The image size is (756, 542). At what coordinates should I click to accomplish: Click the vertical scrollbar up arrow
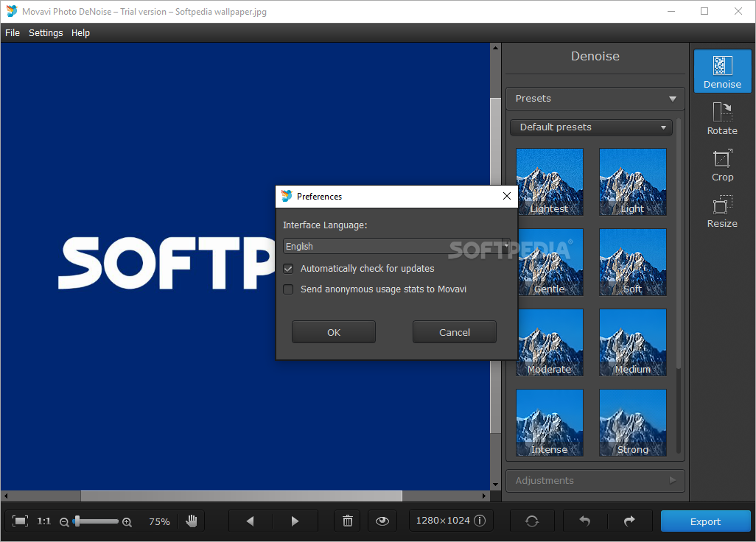click(495, 48)
